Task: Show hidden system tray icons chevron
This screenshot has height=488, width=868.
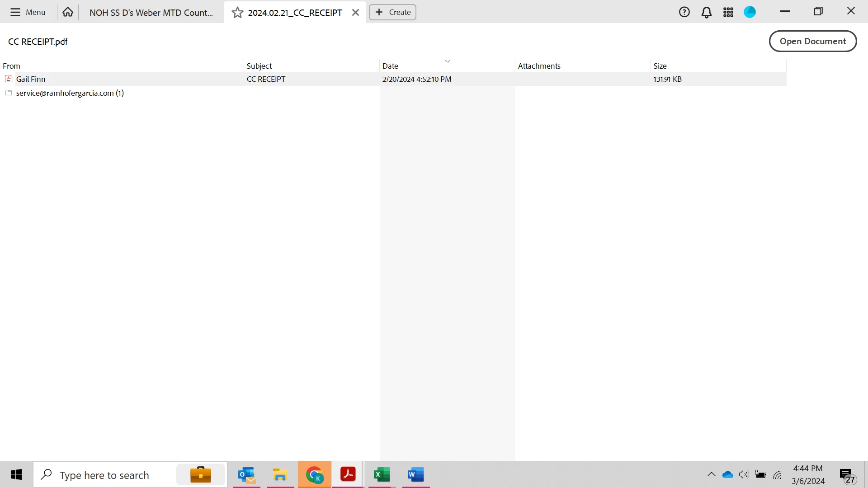Action: tap(711, 474)
